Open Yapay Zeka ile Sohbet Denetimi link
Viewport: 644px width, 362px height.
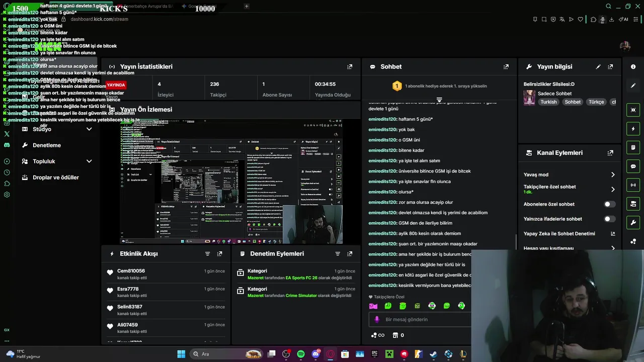569,233
